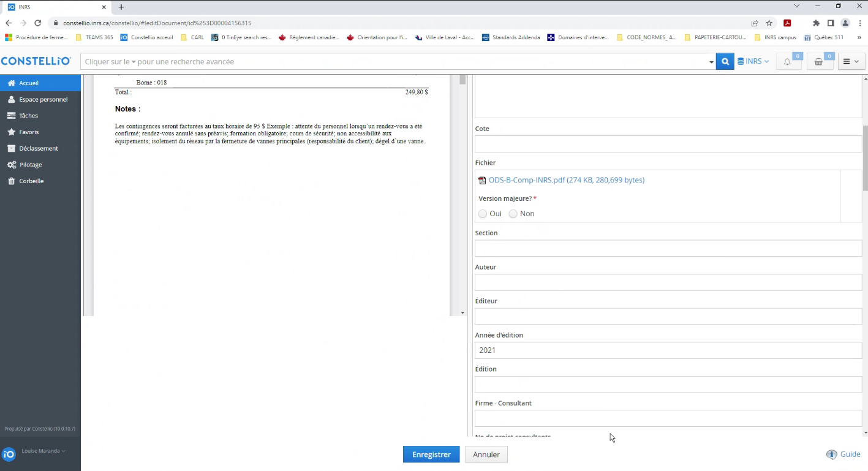Click the share page icon
Image resolution: width=868 pixels, height=471 pixels.
point(755,23)
